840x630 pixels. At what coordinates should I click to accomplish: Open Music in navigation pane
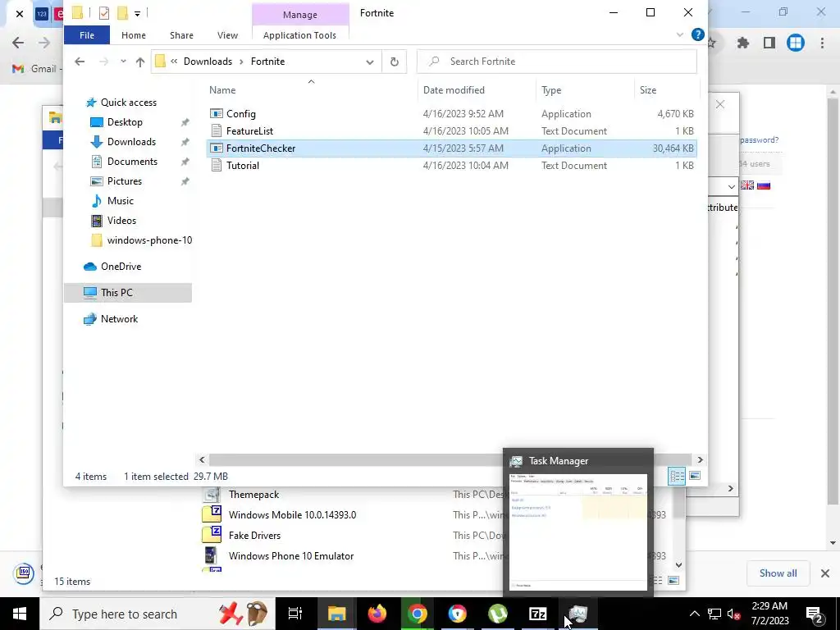pyautogui.click(x=120, y=201)
